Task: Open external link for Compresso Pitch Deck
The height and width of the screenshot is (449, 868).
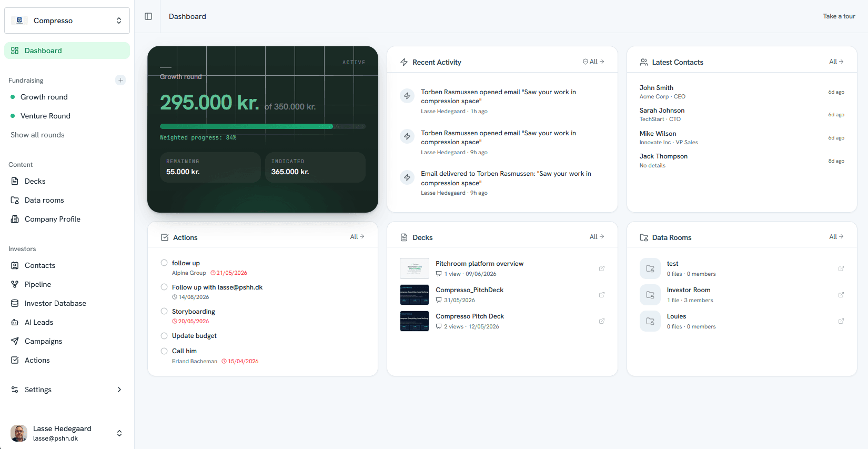Action: pyautogui.click(x=602, y=321)
